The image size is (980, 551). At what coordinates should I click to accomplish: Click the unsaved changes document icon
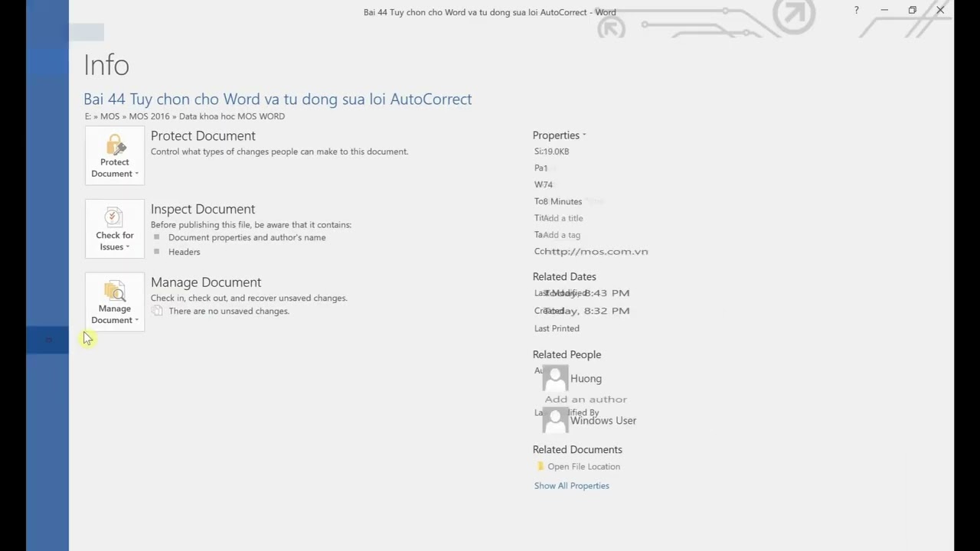coord(157,311)
